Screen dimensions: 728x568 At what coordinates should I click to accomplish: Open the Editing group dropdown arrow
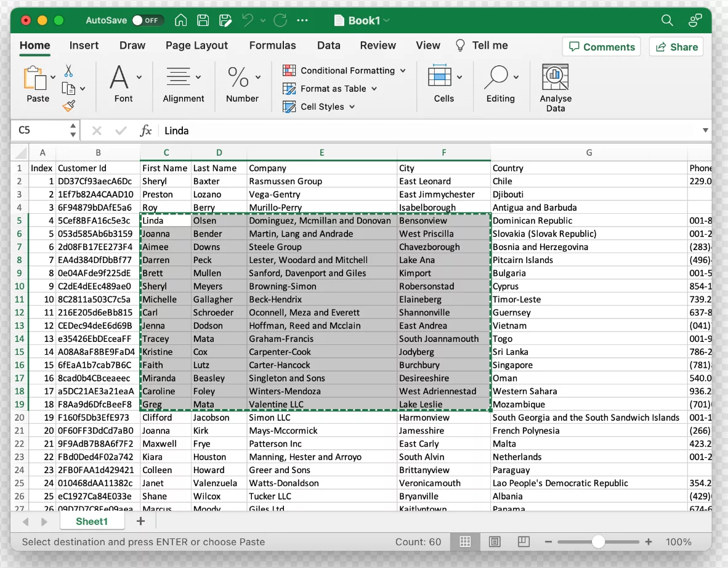point(516,77)
